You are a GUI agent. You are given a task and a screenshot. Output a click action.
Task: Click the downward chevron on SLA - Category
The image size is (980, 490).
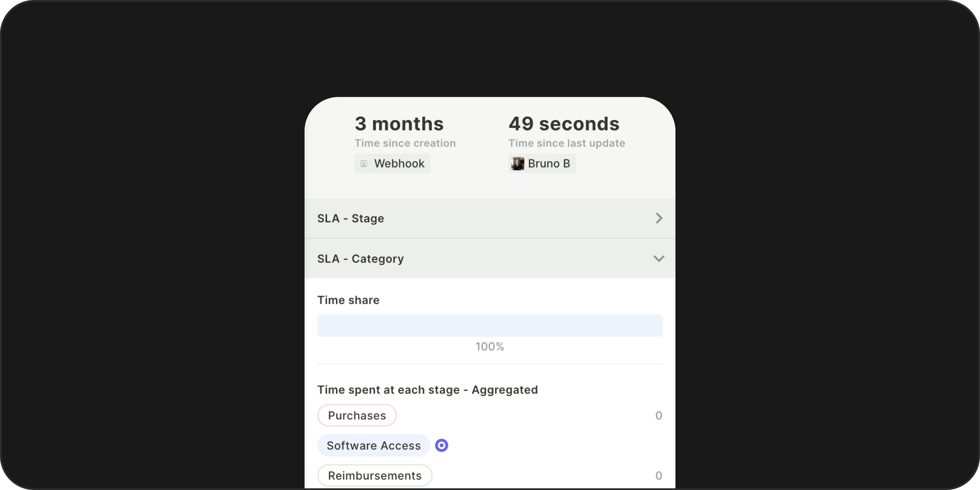tap(659, 258)
